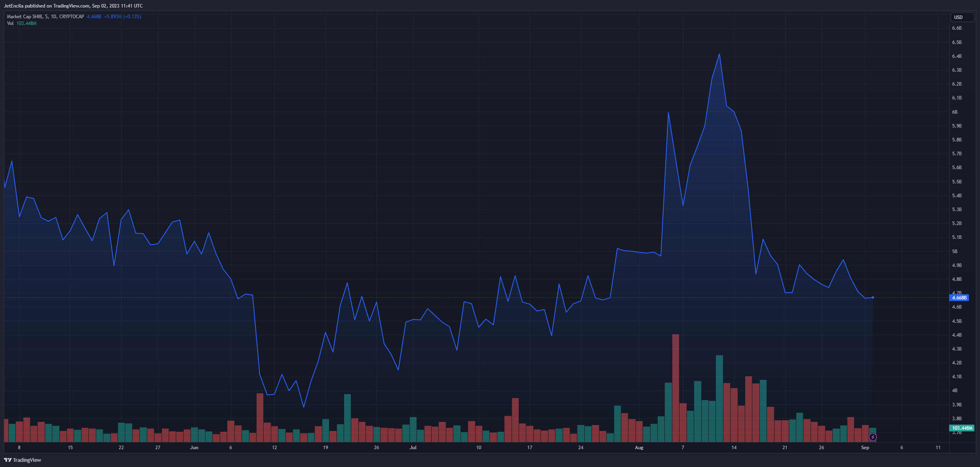Click the 3.9B price axis label
Screen dimensions: 980x467
pyautogui.click(x=957, y=405)
